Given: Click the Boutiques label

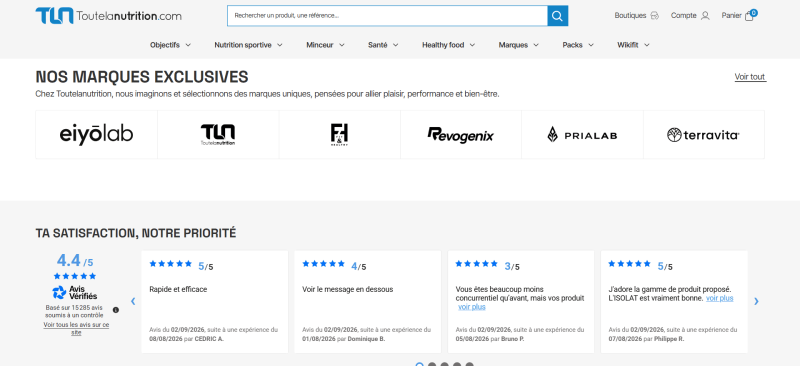Looking at the screenshot, I should pyautogui.click(x=630, y=16).
